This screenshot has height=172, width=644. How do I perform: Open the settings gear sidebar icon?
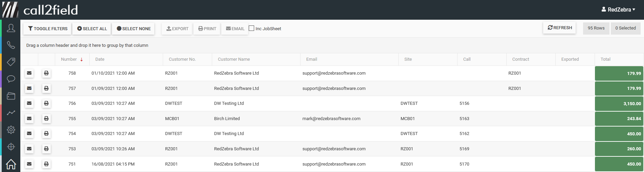pyautogui.click(x=11, y=130)
